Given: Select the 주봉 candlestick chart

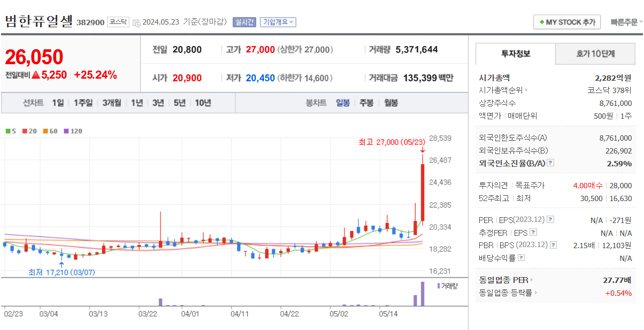Looking at the screenshot, I should coord(366,103).
